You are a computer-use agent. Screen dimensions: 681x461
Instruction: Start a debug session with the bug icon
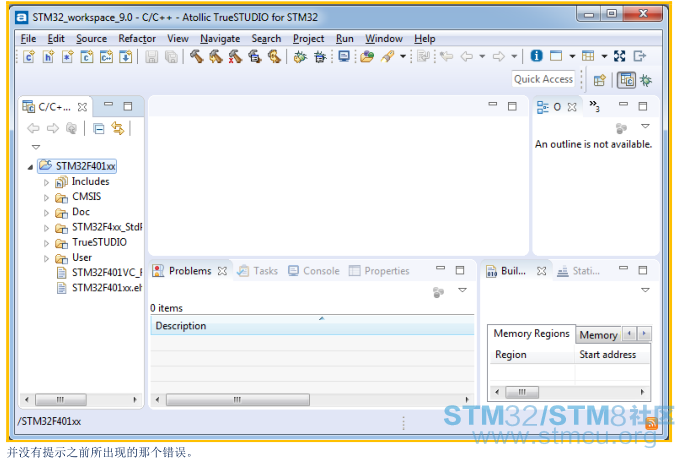click(300, 56)
